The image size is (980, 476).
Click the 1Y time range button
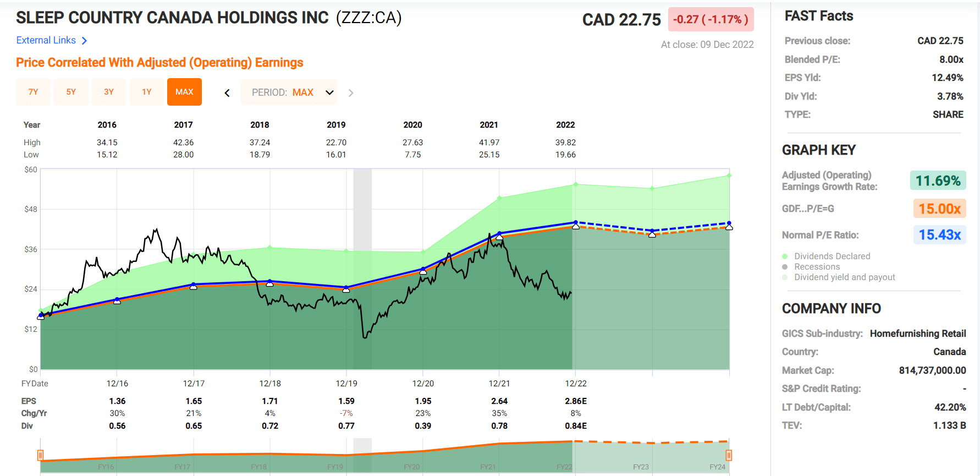147,92
